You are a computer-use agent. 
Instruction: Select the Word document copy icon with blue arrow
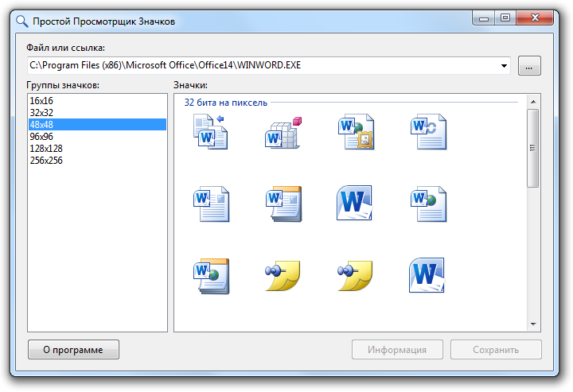coord(210,132)
